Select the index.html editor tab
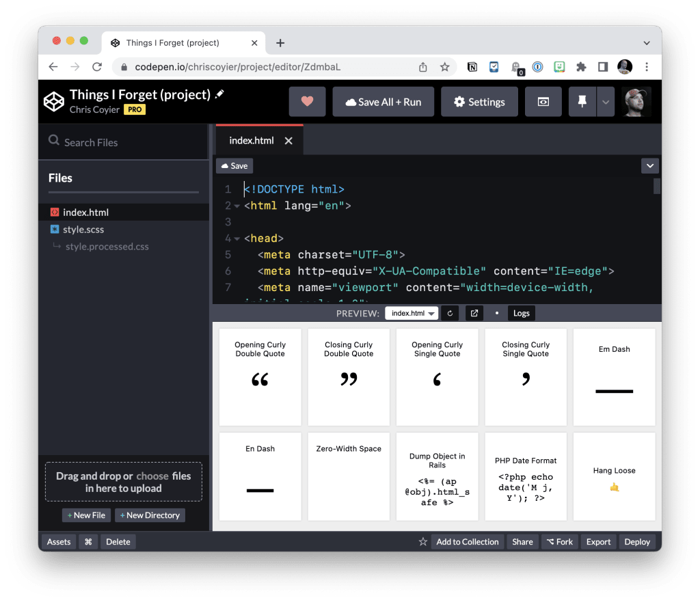The height and width of the screenshot is (602, 700). [250, 139]
